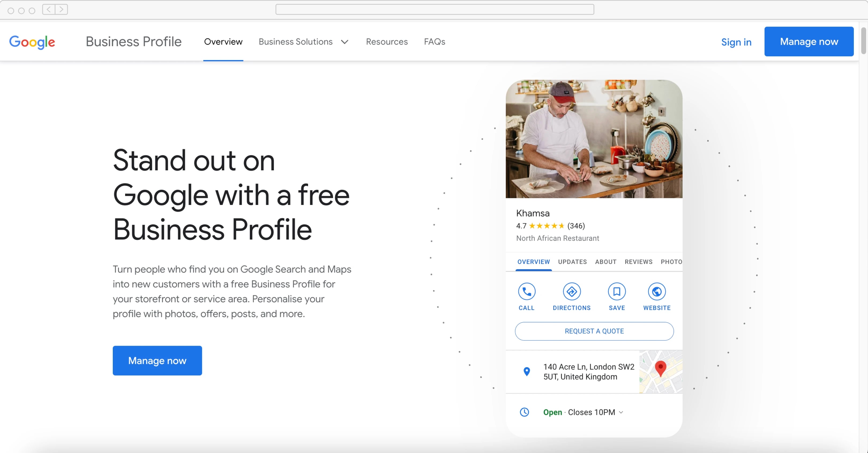868x453 pixels.
Task: Open the Resources menu item
Action: [x=387, y=42]
